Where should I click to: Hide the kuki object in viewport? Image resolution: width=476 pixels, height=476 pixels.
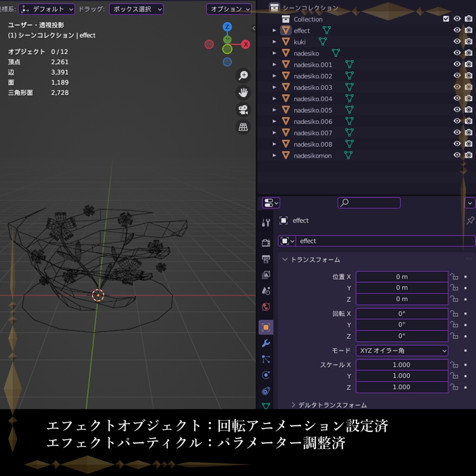[457, 41]
